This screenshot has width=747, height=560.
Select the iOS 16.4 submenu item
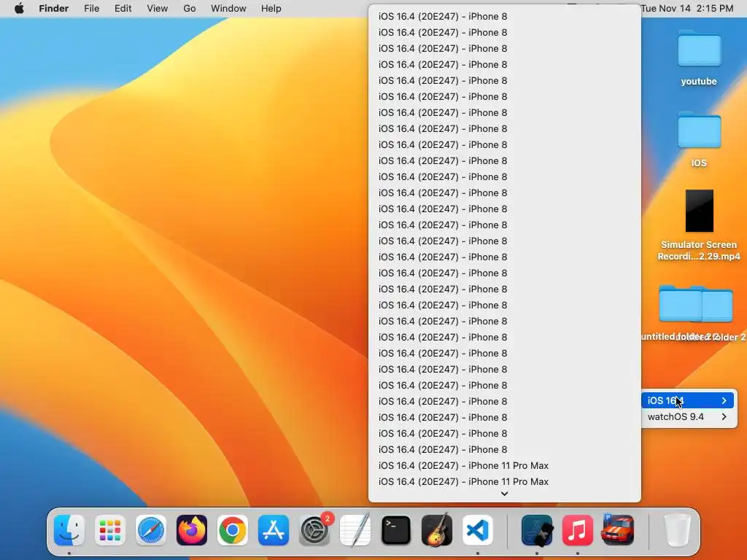click(687, 400)
